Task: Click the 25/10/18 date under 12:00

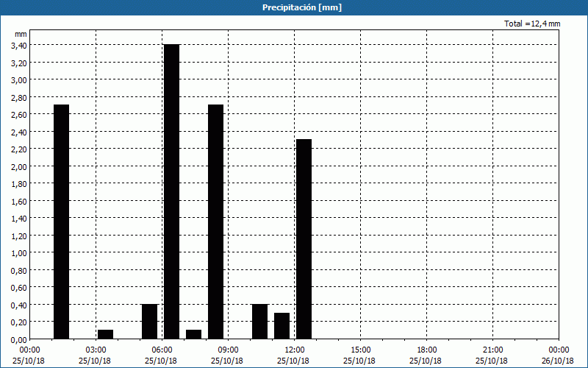Action: 293,361
